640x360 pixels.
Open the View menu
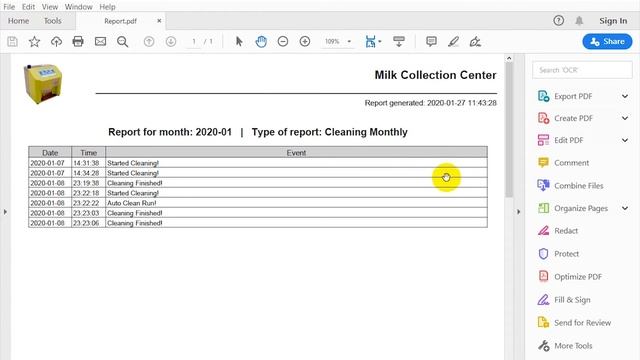tap(50, 7)
